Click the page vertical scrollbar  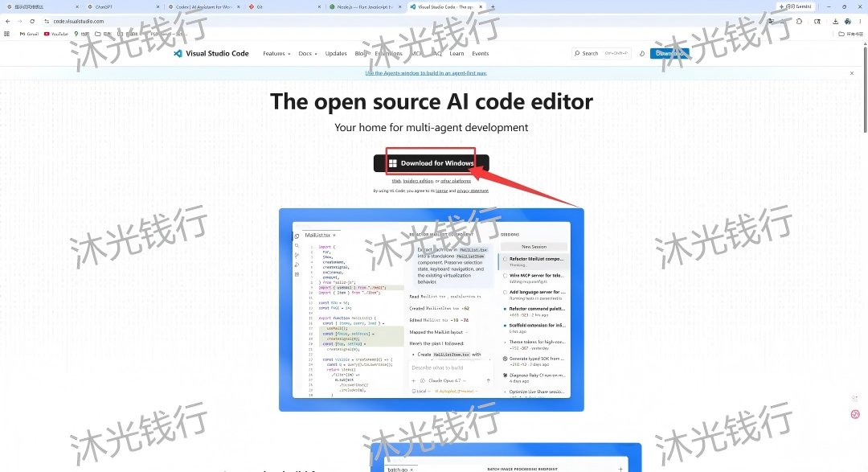click(866, 88)
